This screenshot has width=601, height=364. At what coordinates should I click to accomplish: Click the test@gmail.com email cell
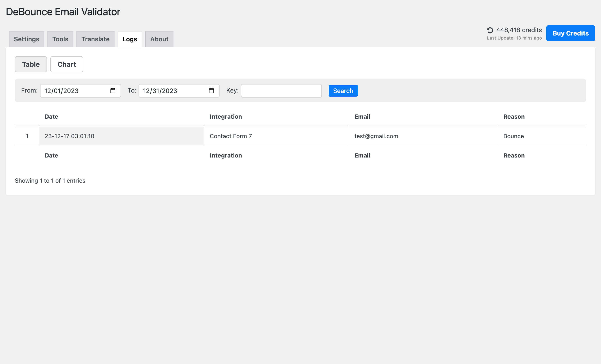point(423,136)
